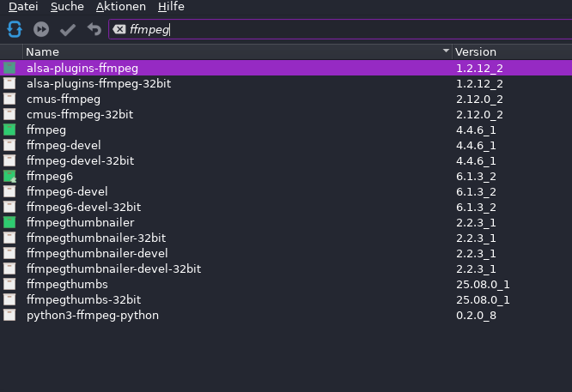572x392 pixels.
Task: Open the Datei menu
Action: click(22, 7)
